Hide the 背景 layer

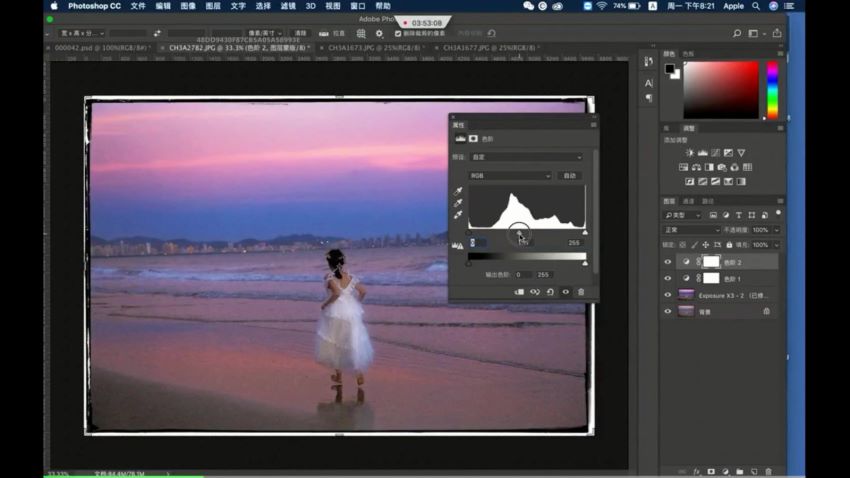[668, 312]
